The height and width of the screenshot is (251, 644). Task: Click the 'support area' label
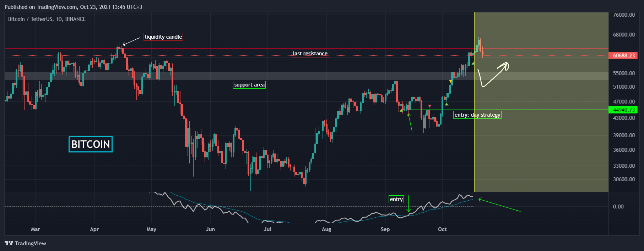pos(249,85)
